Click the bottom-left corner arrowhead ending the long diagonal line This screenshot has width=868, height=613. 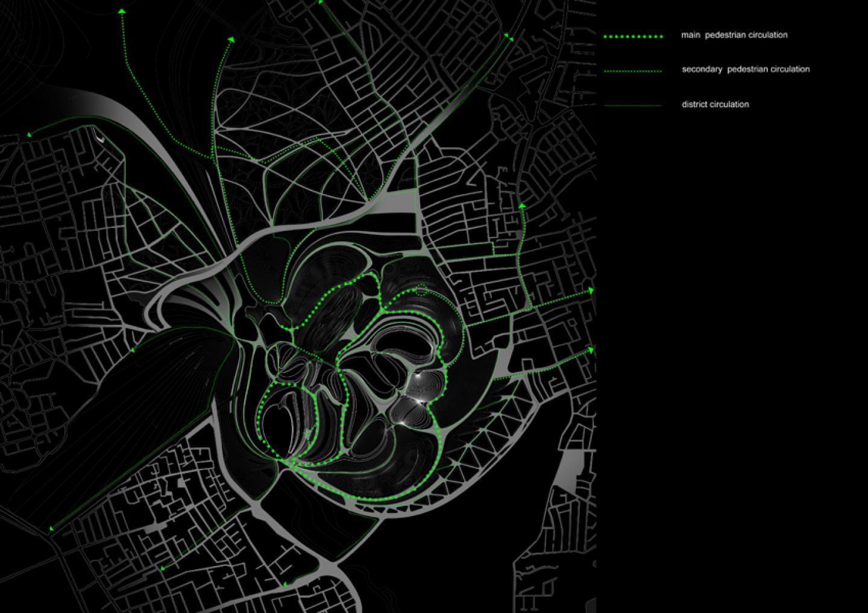(x=51, y=528)
